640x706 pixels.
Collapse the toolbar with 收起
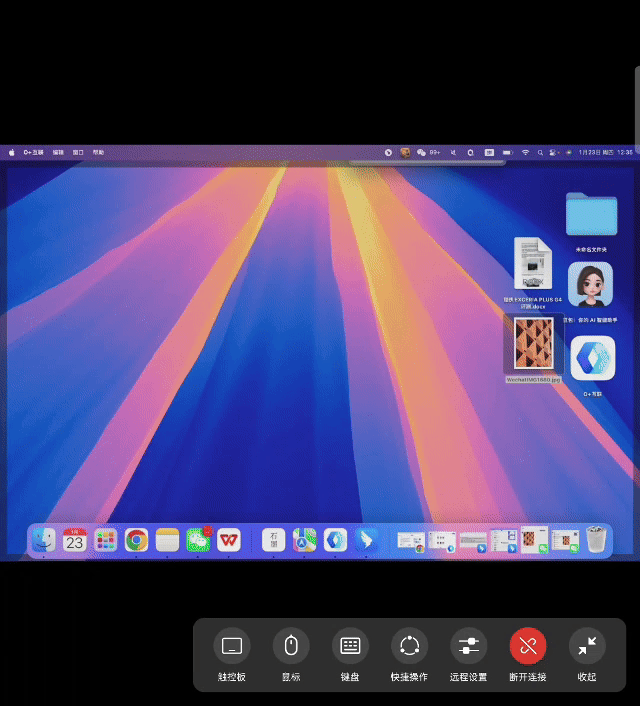587,646
